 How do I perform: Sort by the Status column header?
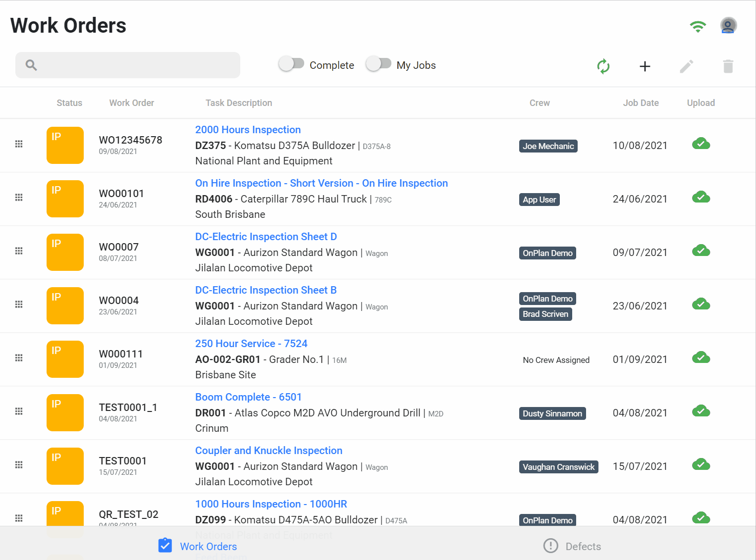click(x=69, y=103)
